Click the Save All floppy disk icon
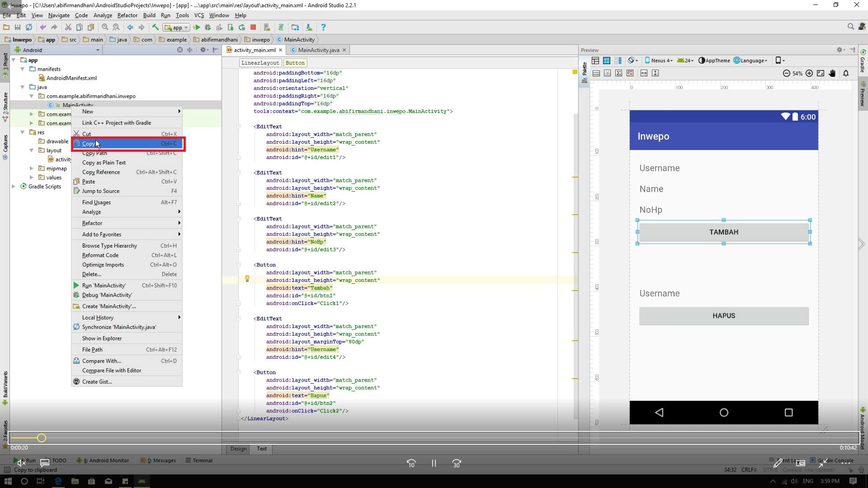The height and width of the screenshot is (488, 868). pyautogui.click(x=18, y=27)
